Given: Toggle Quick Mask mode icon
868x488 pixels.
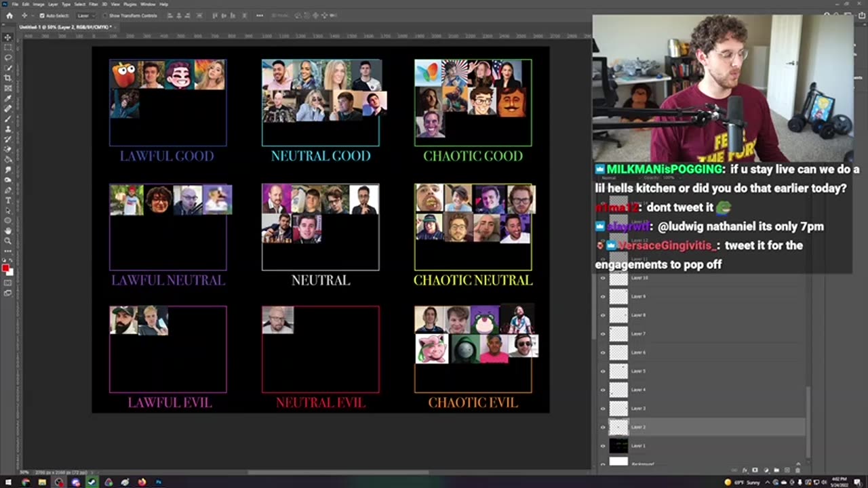Looking at the screenshot, I should (x=7, y=283).
